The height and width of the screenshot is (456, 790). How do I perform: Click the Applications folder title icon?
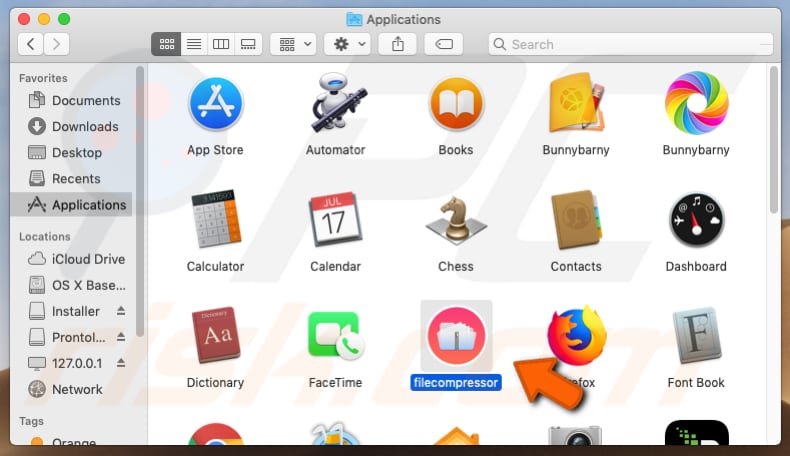coord(354,19)
